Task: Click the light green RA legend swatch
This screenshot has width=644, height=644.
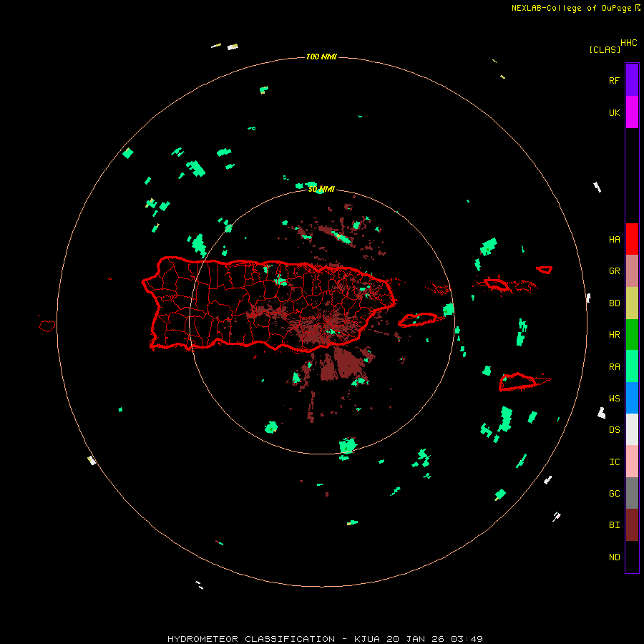Action: tap(632, 366)
